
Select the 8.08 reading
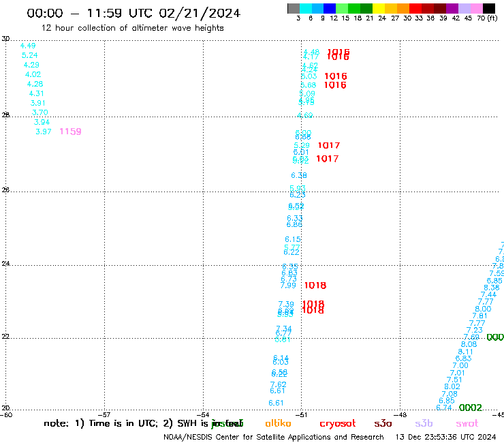click(x=469, y=344)
